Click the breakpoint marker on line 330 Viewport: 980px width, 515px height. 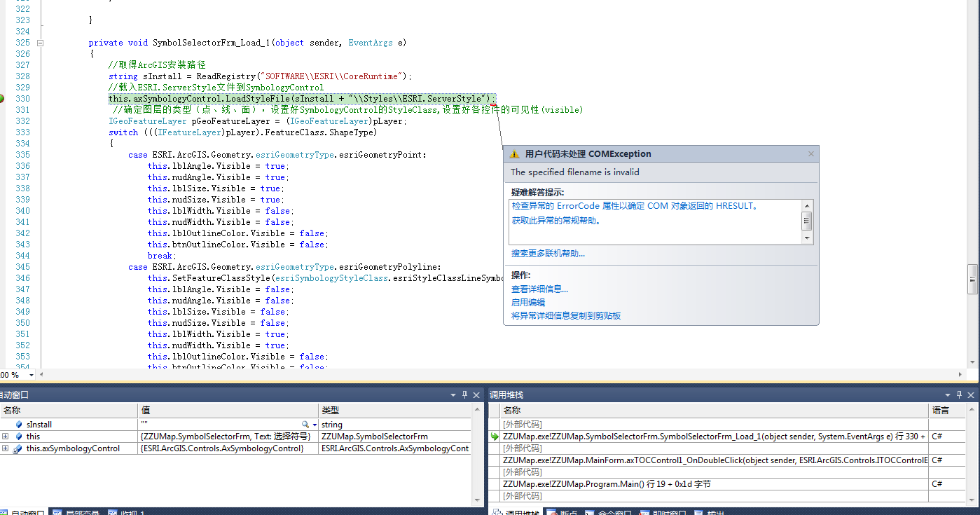point(1,99)
